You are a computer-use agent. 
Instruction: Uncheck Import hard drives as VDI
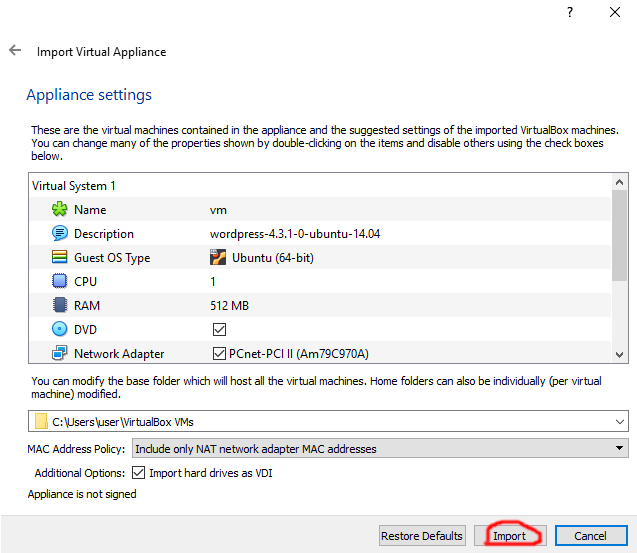click(x=139, y=473)
